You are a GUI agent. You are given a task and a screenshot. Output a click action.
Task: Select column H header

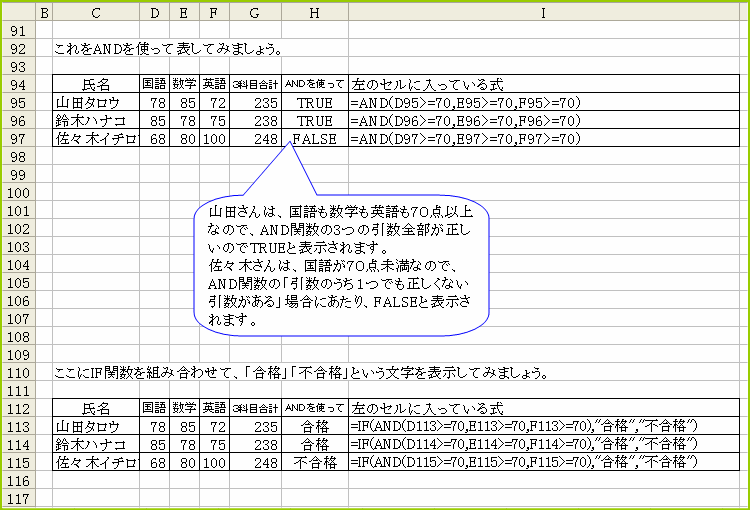[315, 13]
